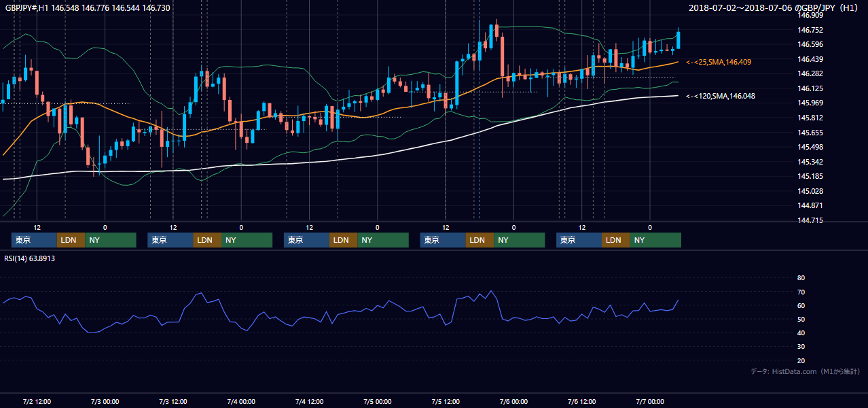This screenshot has height=408, width=868.
Task: Click price axis label 146.596
Action: point(811,44)
